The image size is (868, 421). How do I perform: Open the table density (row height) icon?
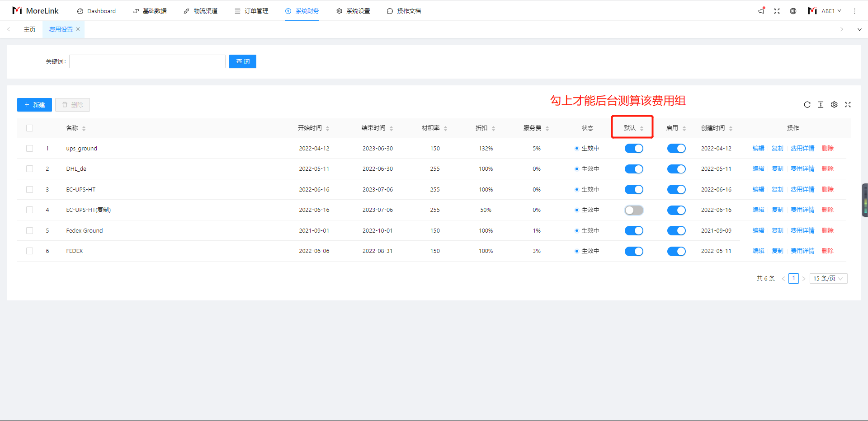click(x=821, y=105)
